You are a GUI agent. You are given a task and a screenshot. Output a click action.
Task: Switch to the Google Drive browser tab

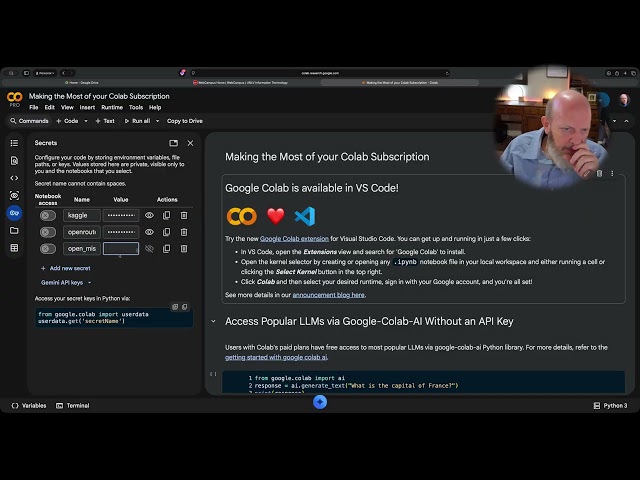pyautogui.click(x=82, y=82)
